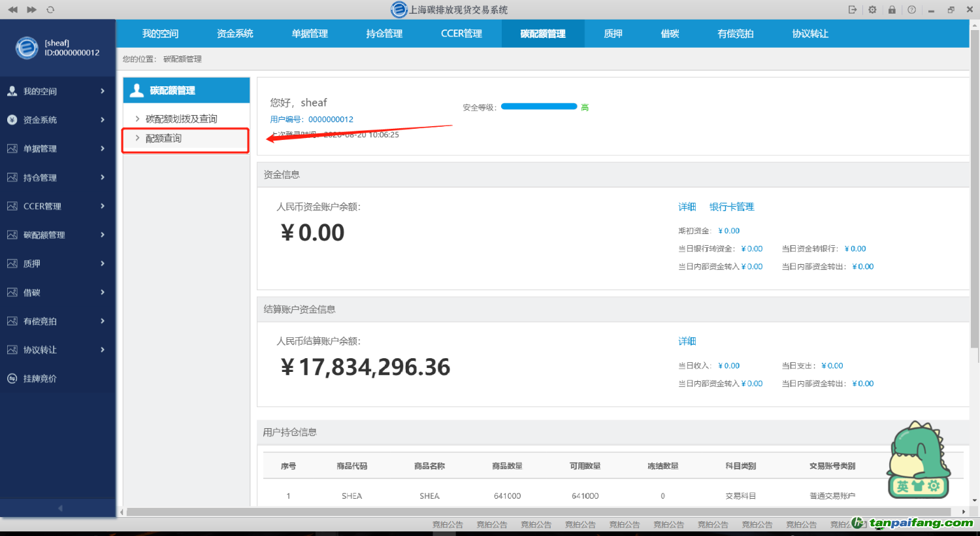Viewport: 980px width, 536px height.
Task: Expand 碳配额划拨及查询 in the submenu
Action: 181,119
